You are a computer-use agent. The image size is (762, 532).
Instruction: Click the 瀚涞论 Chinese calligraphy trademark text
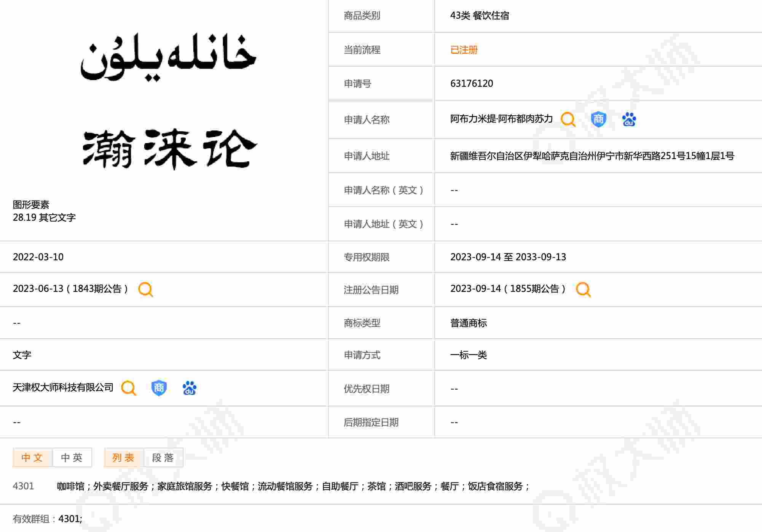pyautogui.click(x=170, y=148)
